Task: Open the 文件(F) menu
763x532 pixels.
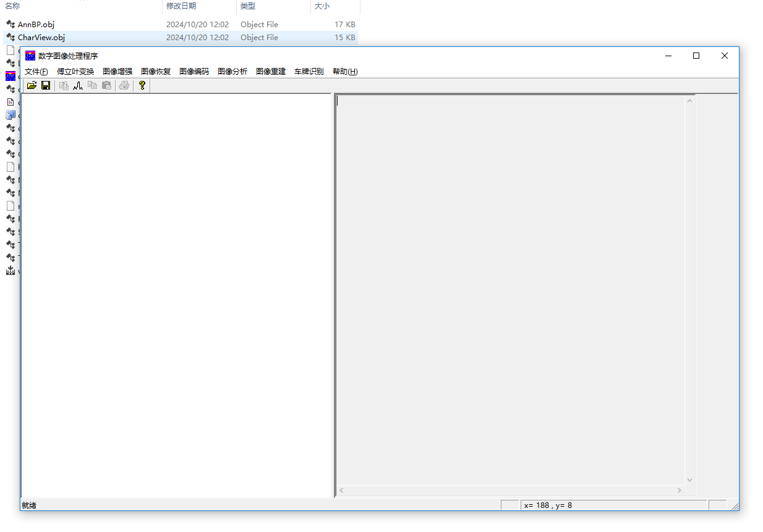Action: 36,72
